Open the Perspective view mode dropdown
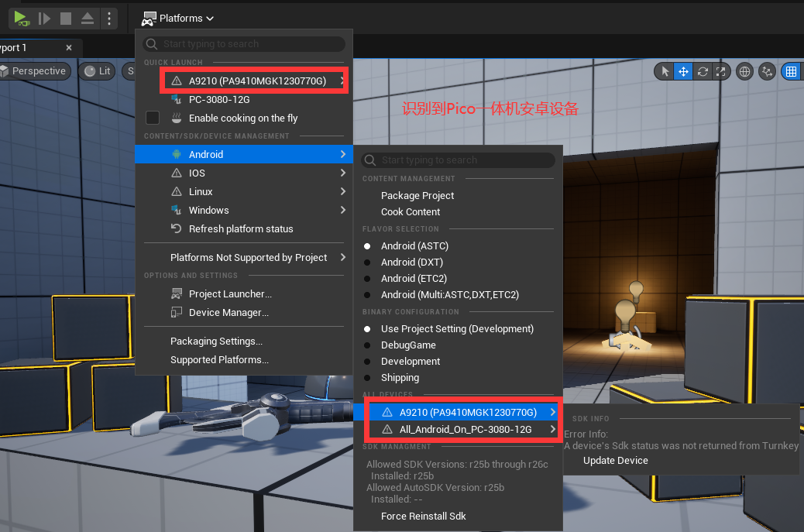This screenshot has height=532, width=804. click(x=34, y=70)
